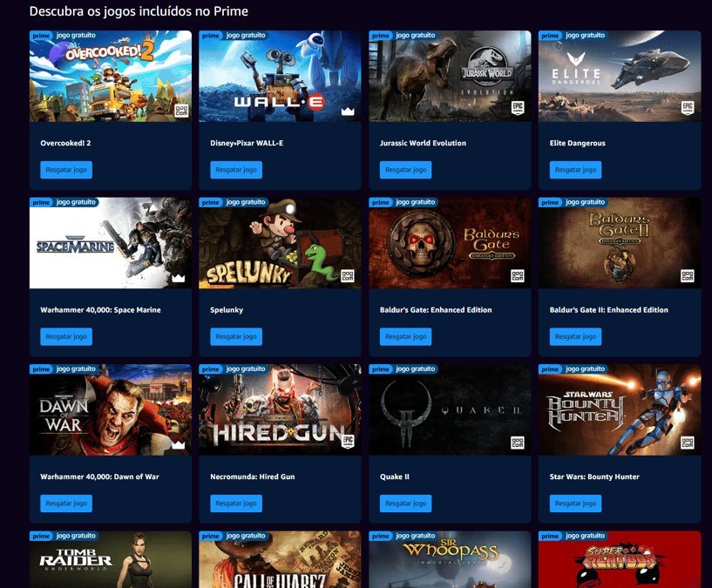Click the title 'Baldur's Gate: Enhanced Edition'
This screenshot has width=712, height=588.
pyautogui.click(x=436, y=309)
